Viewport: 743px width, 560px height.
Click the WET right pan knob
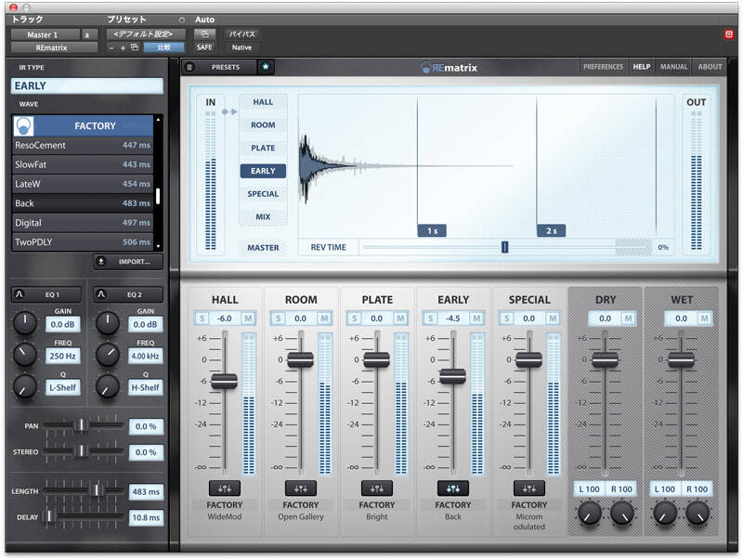(x=698, y=513)
